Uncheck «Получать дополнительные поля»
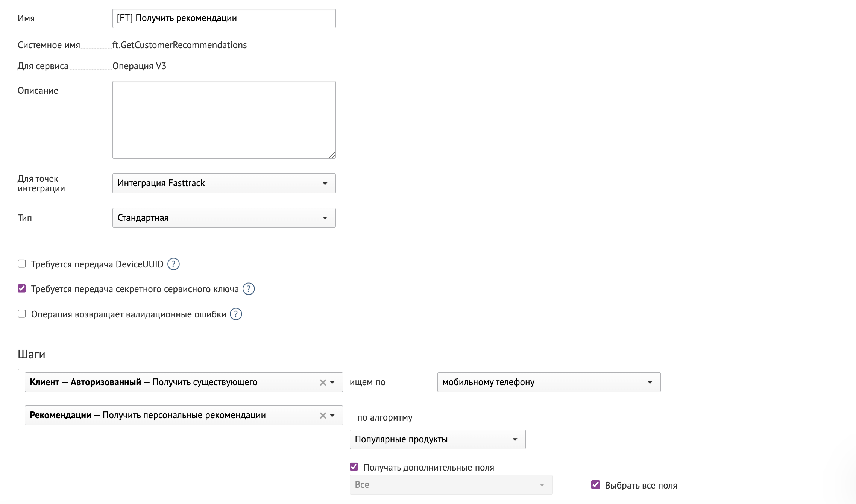The height and width of the screenshot is (504, 856). click(x=353, y=466)
